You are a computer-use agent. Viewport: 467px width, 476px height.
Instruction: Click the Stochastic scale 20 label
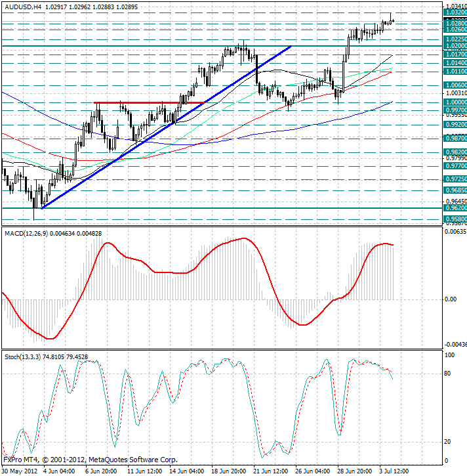coord(447,442)
